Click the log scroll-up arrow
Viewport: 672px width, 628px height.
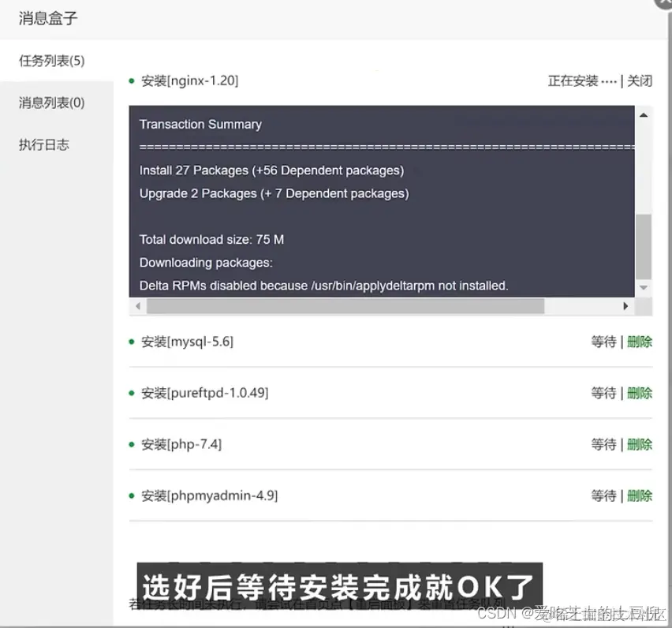point(644,115)
